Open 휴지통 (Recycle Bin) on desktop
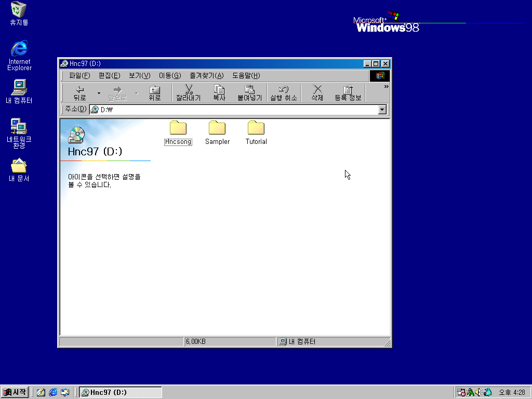This screenshot has height=399, width=532. click(x=19, y=14)
